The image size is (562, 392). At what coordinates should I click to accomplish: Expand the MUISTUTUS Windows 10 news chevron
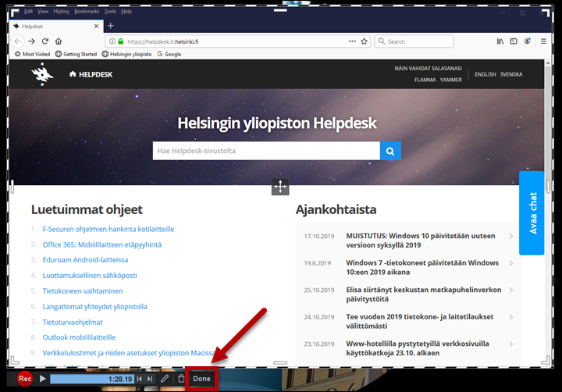coord(511,237)
